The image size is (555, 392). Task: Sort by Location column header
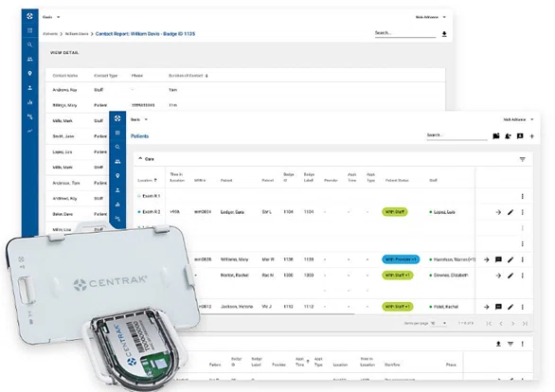coord(147,181)
